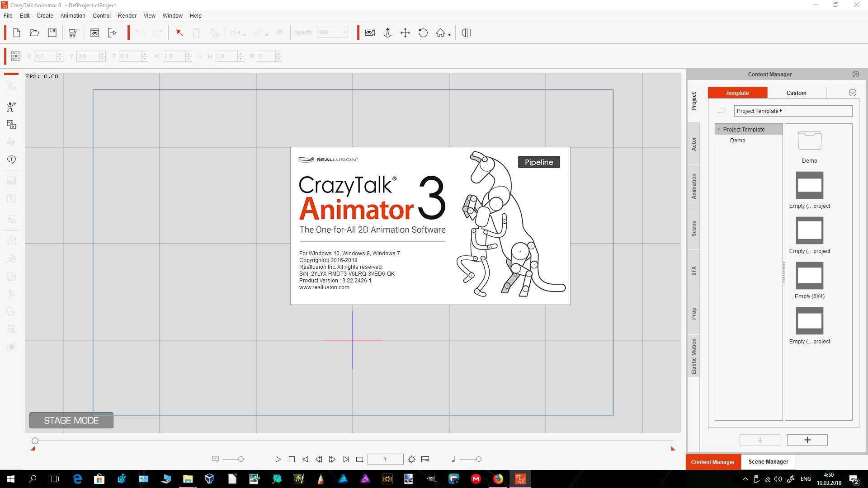
Task: Click the back arrow beside the breadcrumb
Action: tap(722, 111)
